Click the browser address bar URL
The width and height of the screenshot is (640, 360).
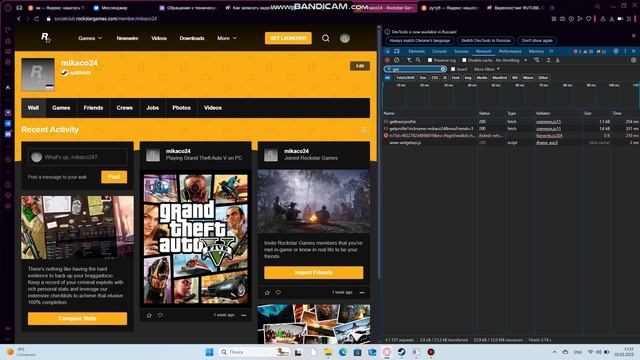pyautogui.click(x=105, y=19)
